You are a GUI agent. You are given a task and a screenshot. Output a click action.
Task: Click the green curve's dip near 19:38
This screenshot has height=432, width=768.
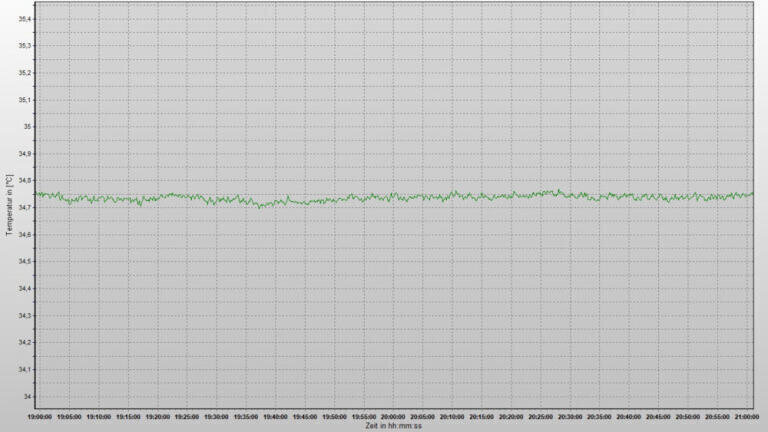tap(260, 207)
